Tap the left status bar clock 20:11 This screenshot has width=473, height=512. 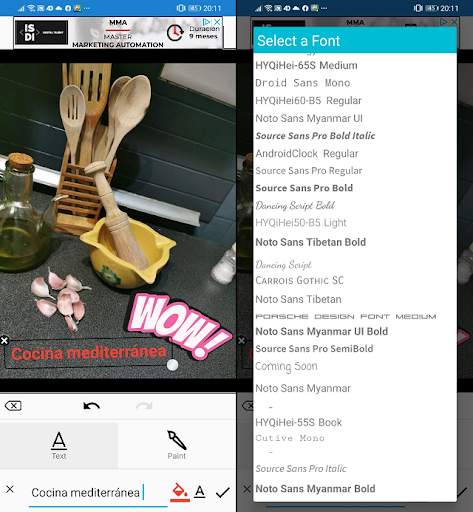pyautogui.click(x=212, y=8)
